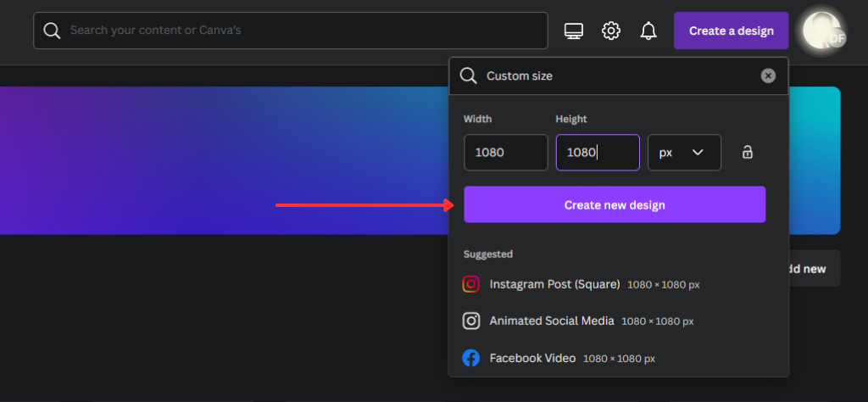868x402 pixels.
Task: Click the main content search field
Action: (x=291, y=31)
